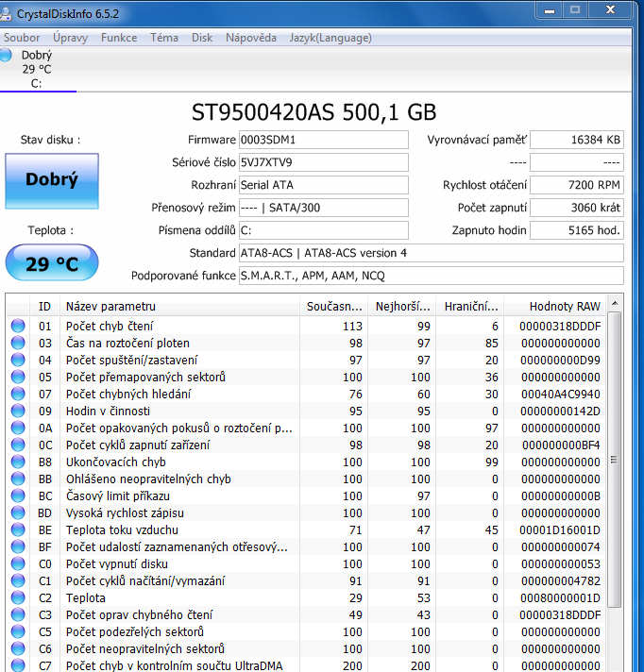Viewport: 644px width, 672px height.
Task: Click the Současn... column header
Action: (333, 307)
